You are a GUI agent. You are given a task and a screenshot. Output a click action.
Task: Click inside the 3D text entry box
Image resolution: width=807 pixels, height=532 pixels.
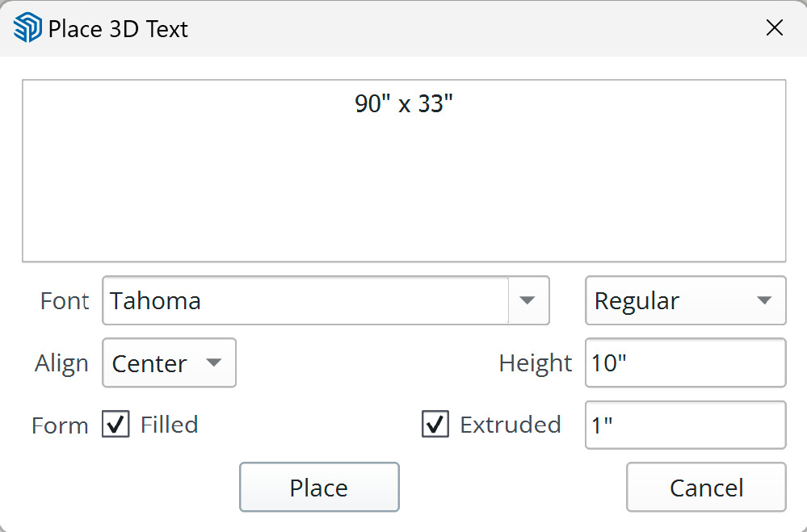pyautogui.click(x=404, y=171)
